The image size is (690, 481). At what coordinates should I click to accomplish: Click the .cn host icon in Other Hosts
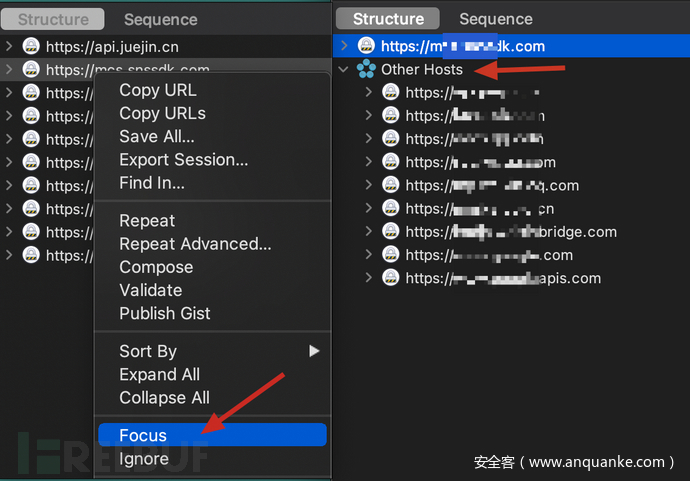(390, 209)
